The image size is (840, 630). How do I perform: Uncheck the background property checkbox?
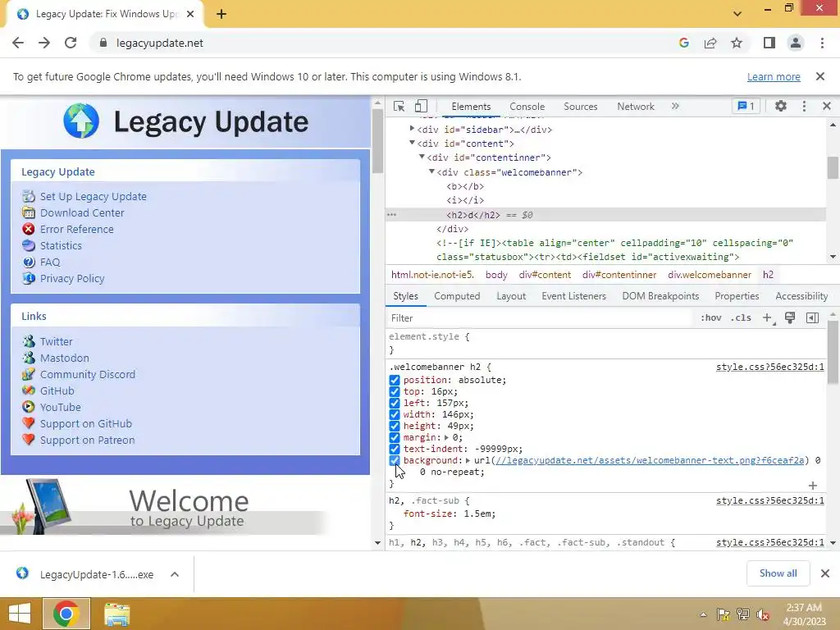coord(395,461)
